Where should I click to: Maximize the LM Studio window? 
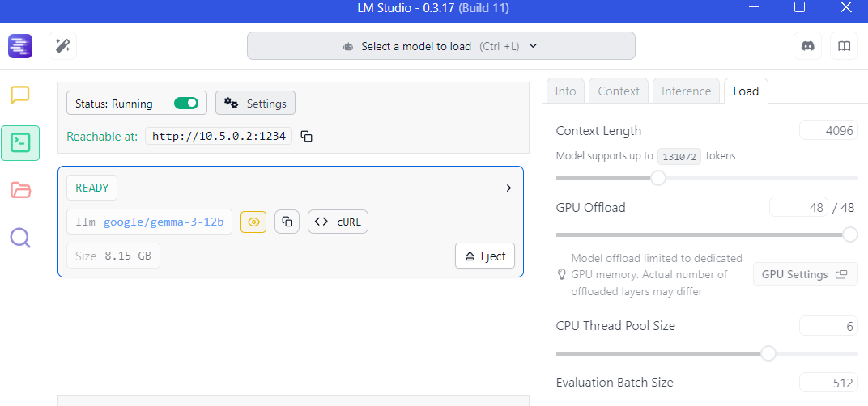pos(799,7)
